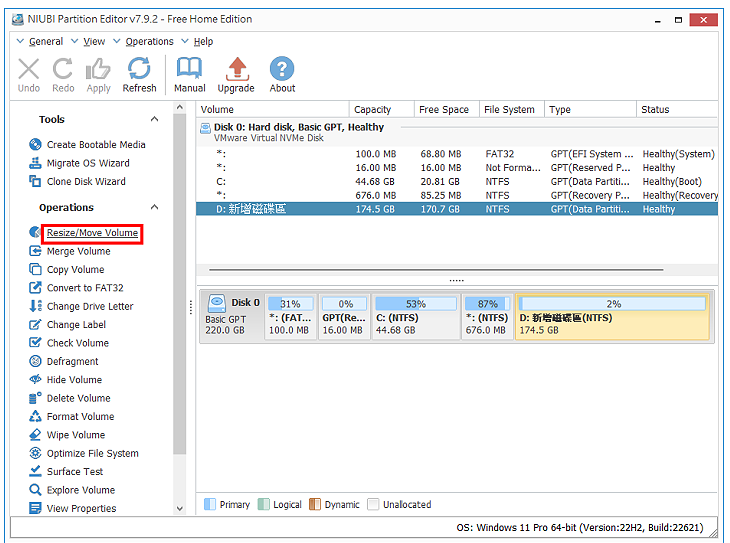Click the Copy Volume icon
The height and width of the screenshot is (543, 730).
coord(35,269)
